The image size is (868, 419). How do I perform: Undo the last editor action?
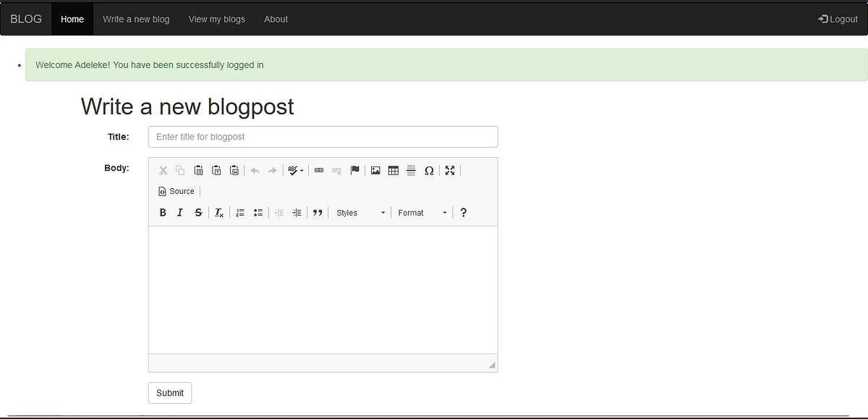tap(255, 170)
